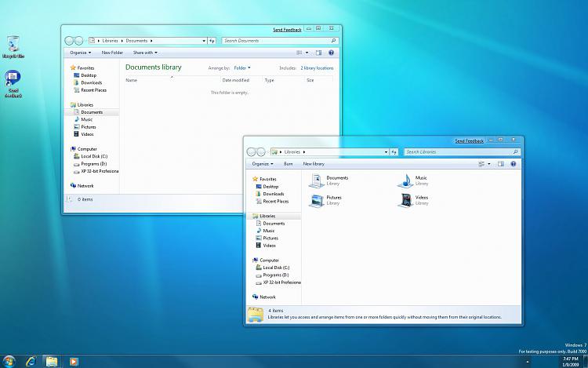Launch Windows Media Player from taskbar
The height and width of the screenshot is (368, 588).
click(74, 361)
